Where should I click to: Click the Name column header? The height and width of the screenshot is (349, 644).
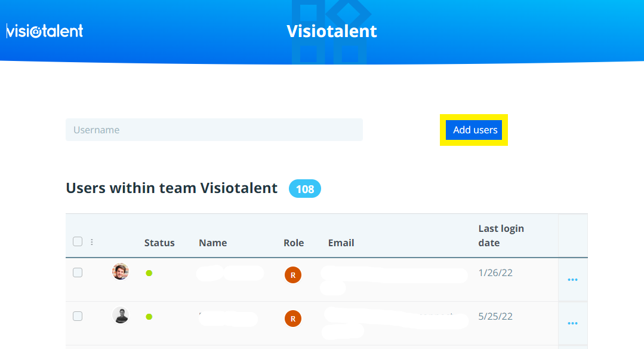pyautogui.click(x=212, y=243)
